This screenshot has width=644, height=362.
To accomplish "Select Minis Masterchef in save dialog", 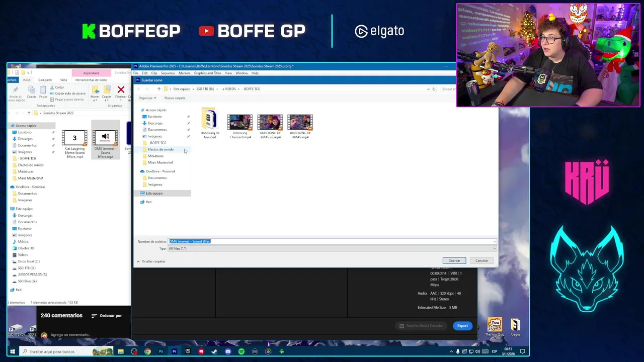I will point(160,162).
